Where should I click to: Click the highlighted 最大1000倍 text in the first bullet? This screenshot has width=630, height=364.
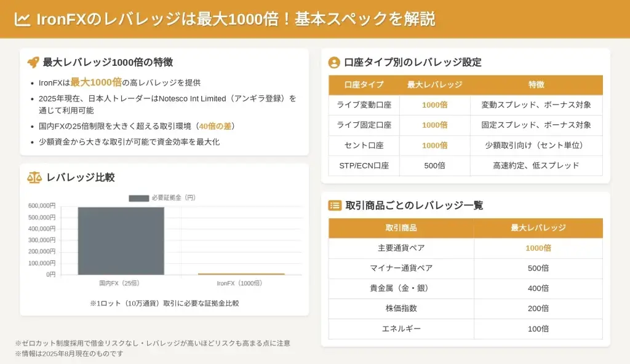click(96, 82)
